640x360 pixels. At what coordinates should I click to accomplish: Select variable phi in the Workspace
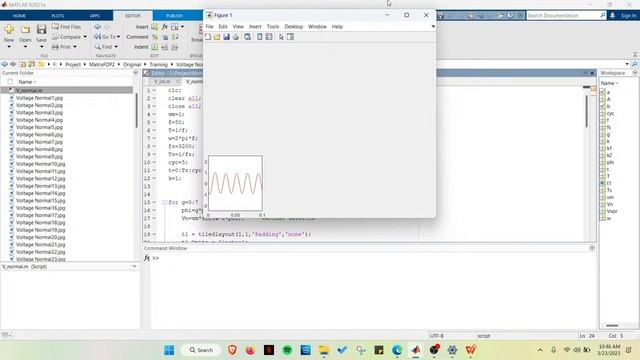click(610, 162)
